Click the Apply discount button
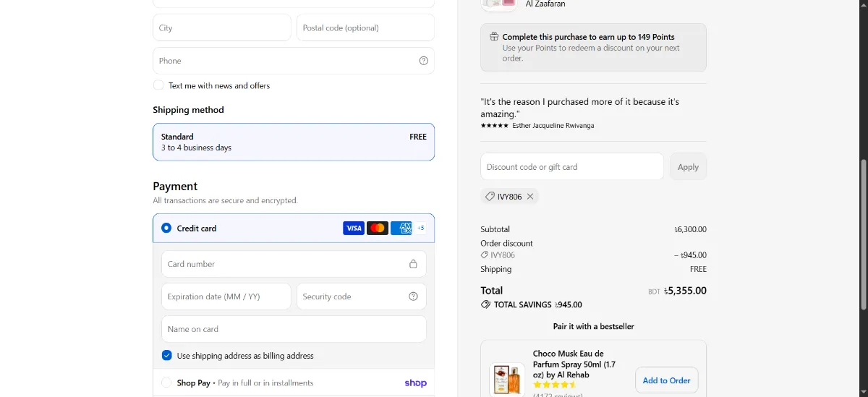Image resolution: width=868 pixels, height=397 pixels. (688, 167)
